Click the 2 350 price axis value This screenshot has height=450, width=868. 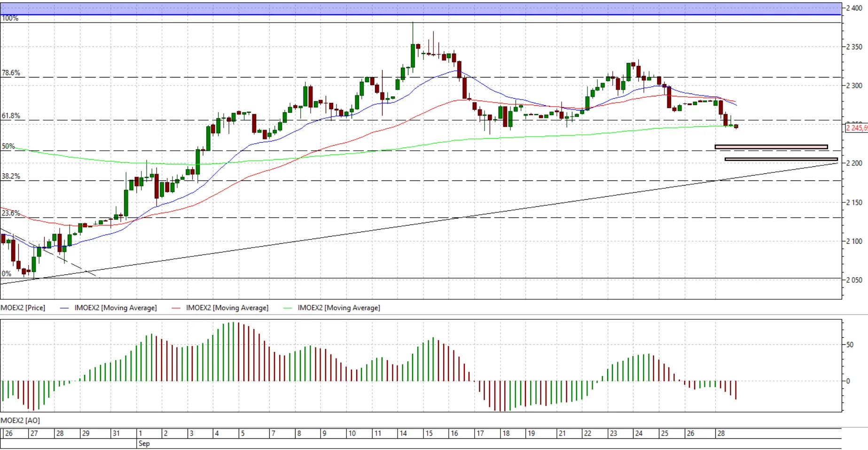pos(854,47)
